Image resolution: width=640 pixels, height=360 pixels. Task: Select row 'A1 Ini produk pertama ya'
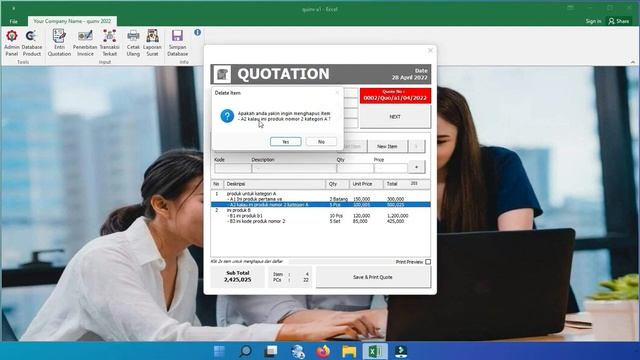point(320,199)
